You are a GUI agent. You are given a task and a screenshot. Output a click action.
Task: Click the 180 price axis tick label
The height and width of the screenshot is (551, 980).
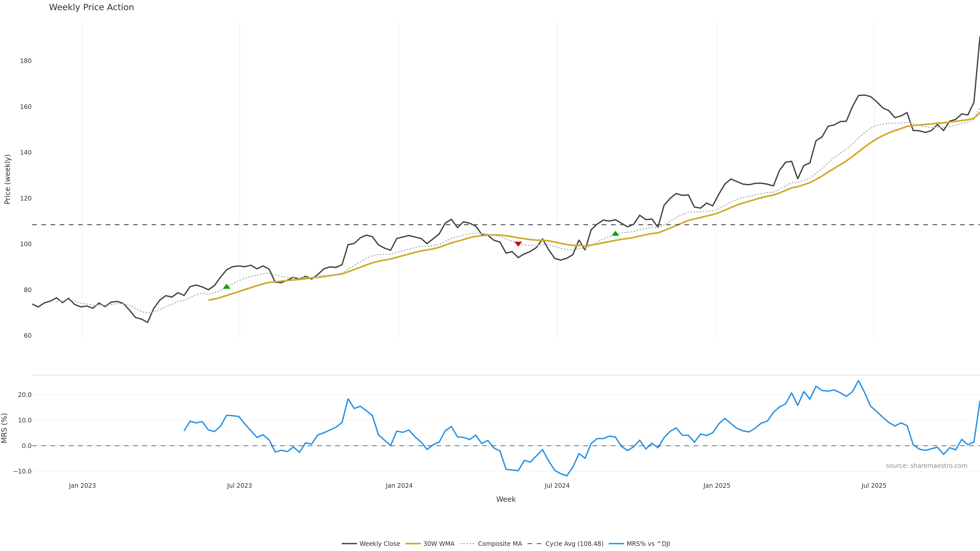pos(26,61)
